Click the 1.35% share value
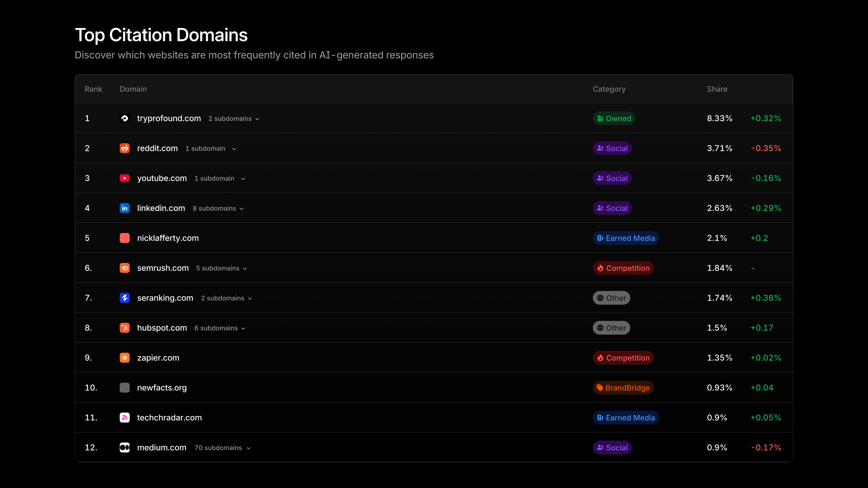This screenshot has width=868, height=488. point(720,358)
